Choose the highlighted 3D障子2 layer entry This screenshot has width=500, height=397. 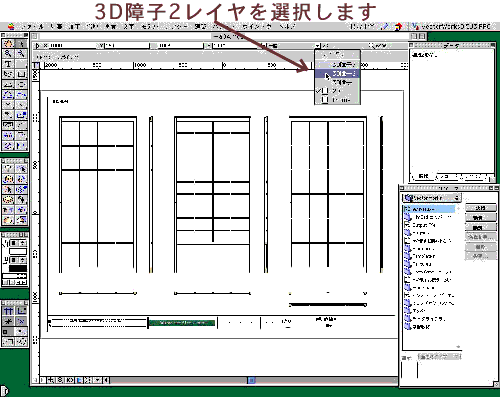(337, 73)
